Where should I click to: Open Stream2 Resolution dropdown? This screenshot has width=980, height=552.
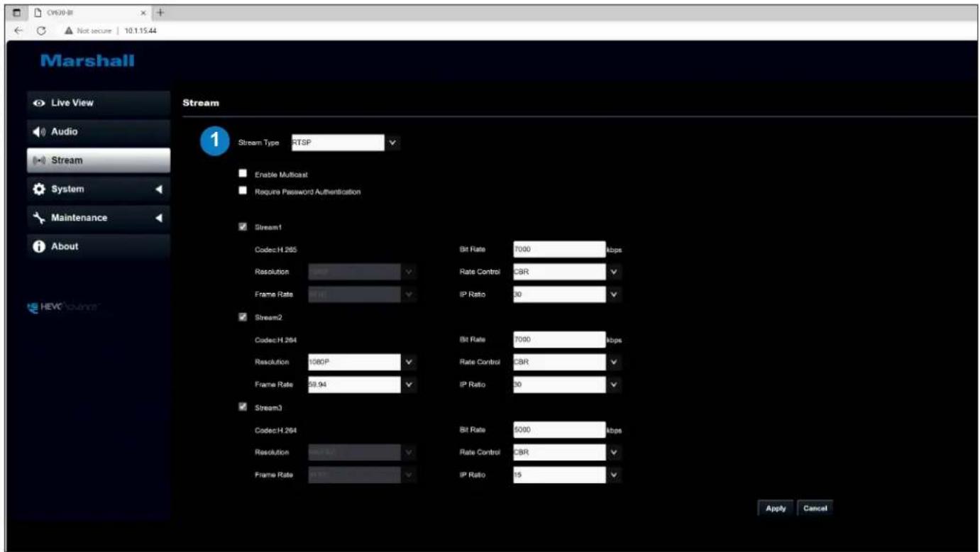pos(361,362)
